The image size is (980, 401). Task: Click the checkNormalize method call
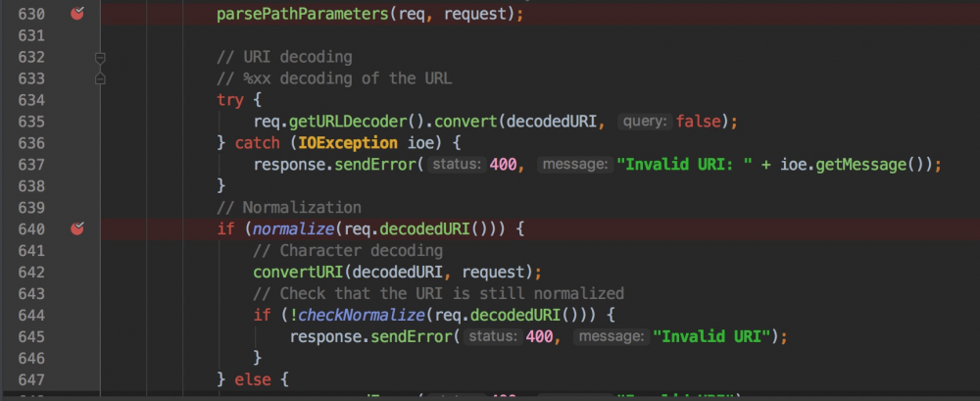pyautogui.click(x=362, y=316)
